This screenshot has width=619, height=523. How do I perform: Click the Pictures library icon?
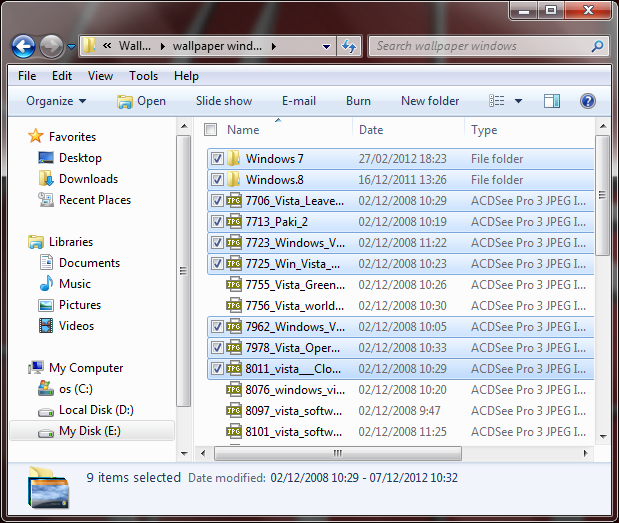pyautogui.click(x=46, y=305)
